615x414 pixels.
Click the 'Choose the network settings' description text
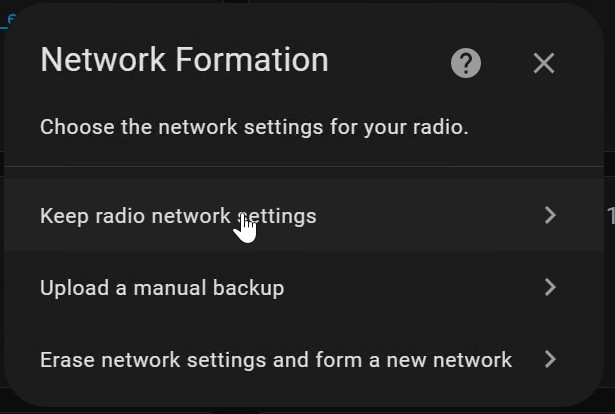pyautogui.click(x=254, y=128)
